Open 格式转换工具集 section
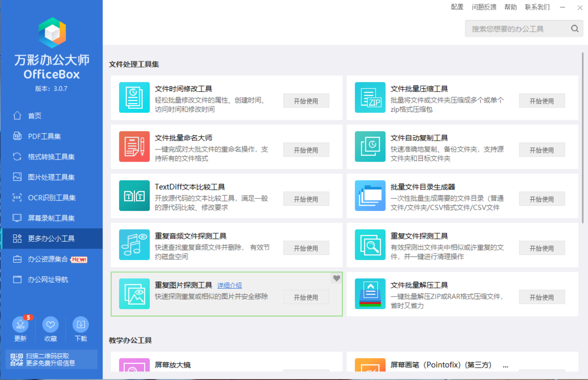 pos(52,157)
